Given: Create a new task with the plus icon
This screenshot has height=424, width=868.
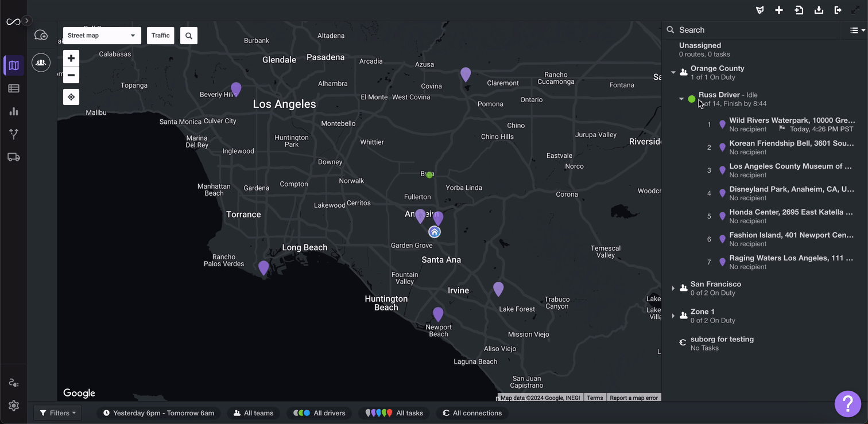Looking at the screenshot, I should coord(779,10).
